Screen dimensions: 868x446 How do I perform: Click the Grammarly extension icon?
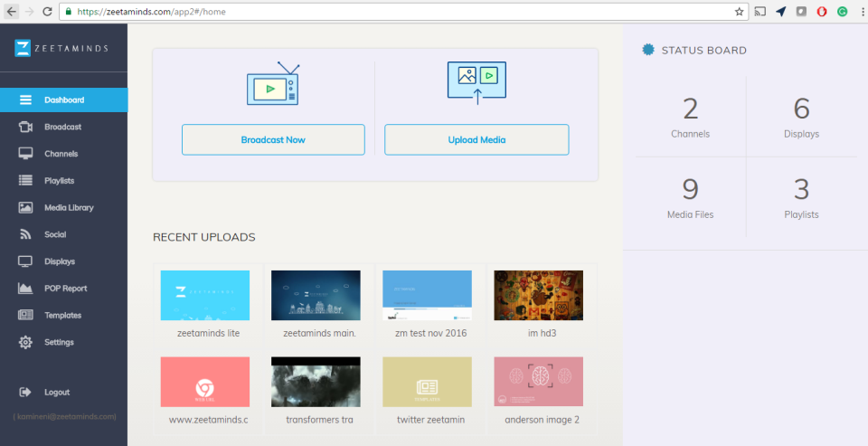[843, 12]
